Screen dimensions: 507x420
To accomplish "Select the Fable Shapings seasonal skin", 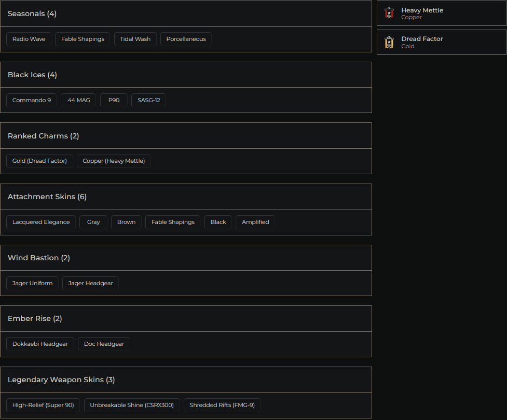I will pyautogui.click(x=82, y=38).
